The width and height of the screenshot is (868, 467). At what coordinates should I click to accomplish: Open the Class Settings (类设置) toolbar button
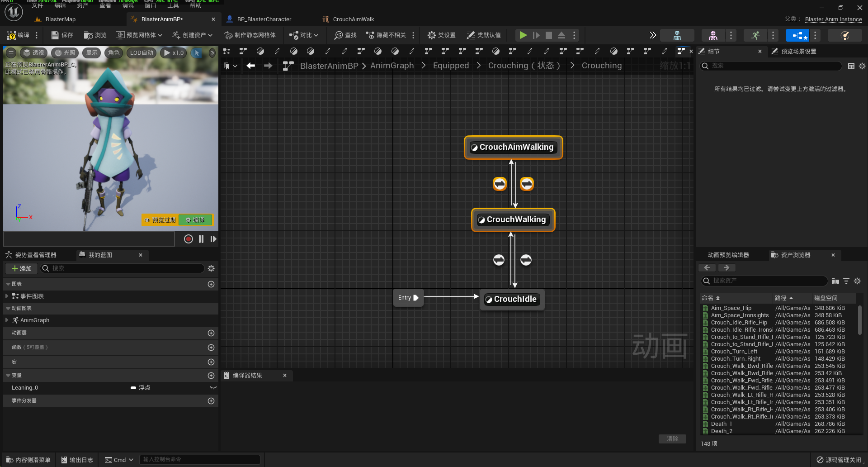click(441, 35)
